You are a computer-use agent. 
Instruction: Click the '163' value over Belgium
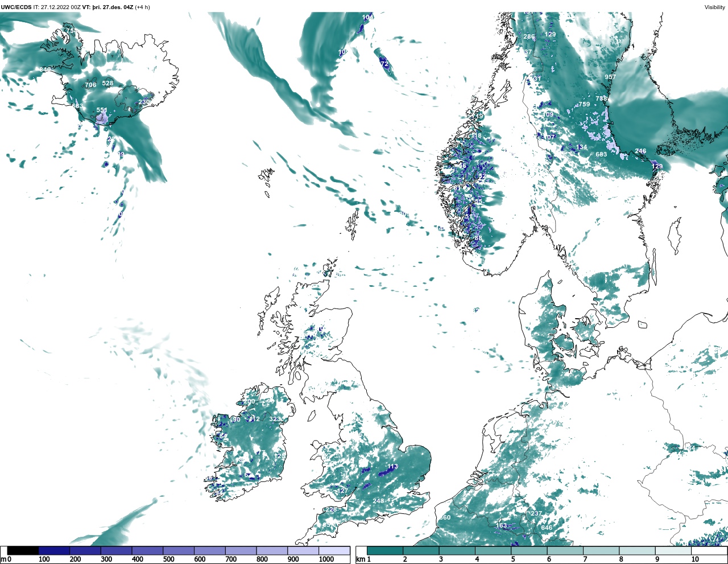coord(501,525)
